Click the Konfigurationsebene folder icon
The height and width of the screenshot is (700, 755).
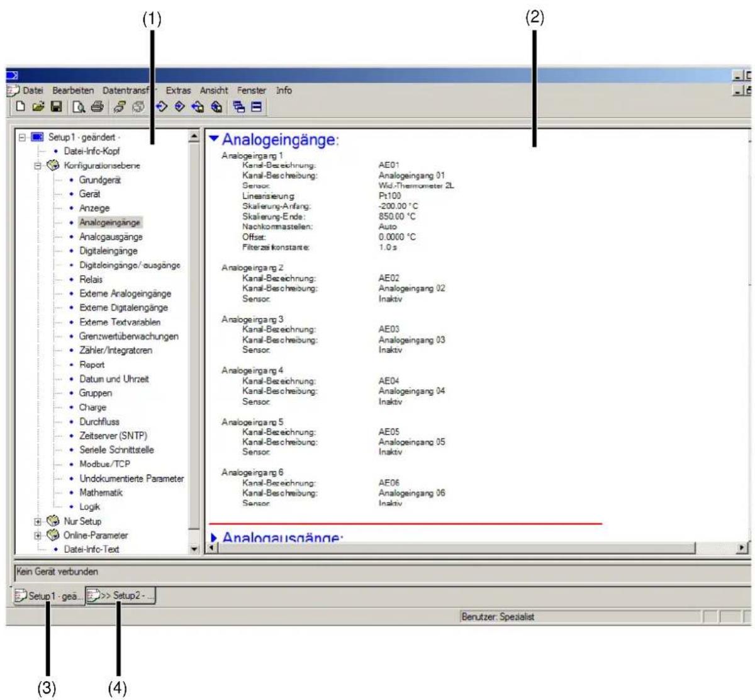(x=52, y=166)
